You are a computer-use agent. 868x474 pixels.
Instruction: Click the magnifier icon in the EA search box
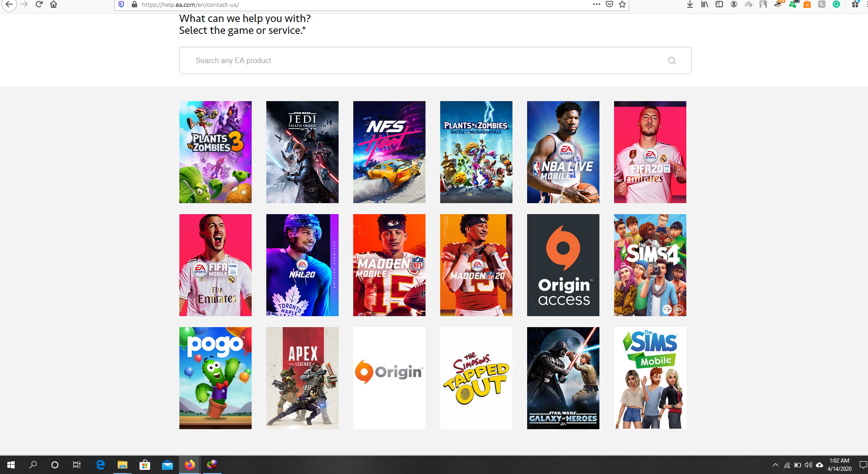[672, 60]
